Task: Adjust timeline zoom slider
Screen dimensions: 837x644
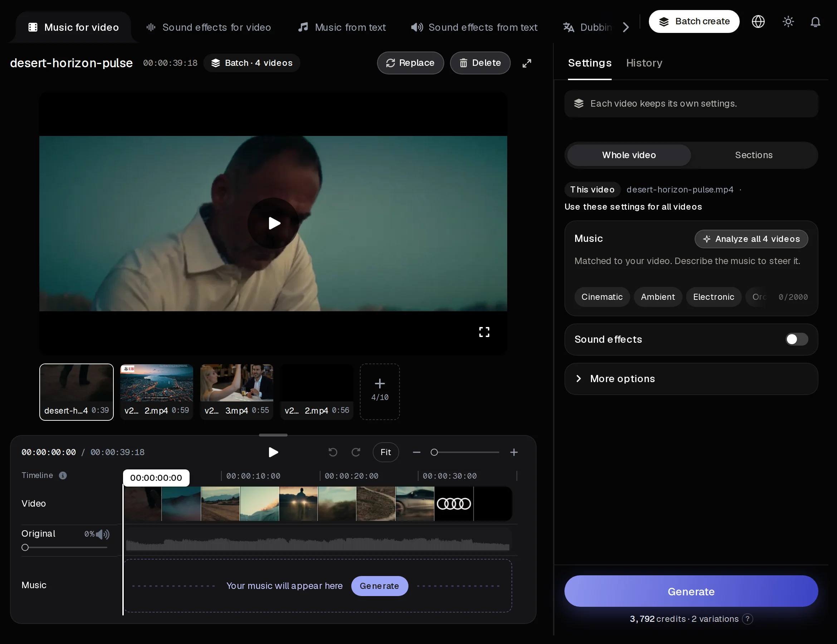Action: tap(465, 452)
